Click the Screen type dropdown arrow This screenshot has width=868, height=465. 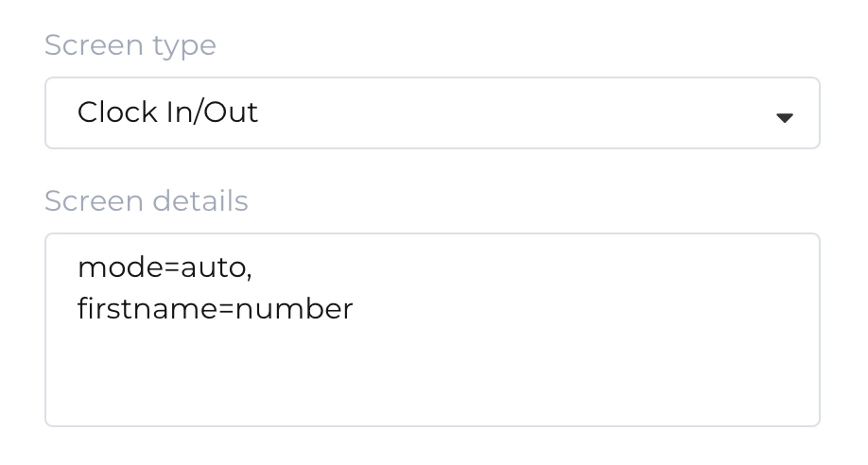(783, 117)
